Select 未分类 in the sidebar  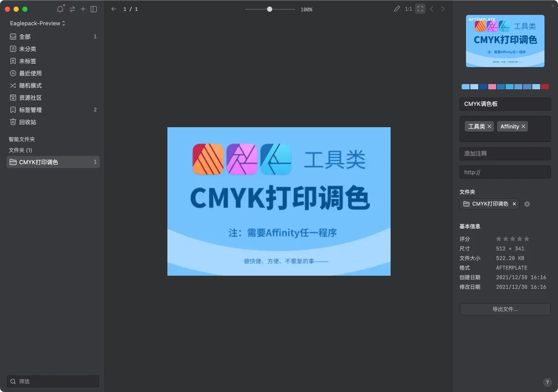point(53,49)
